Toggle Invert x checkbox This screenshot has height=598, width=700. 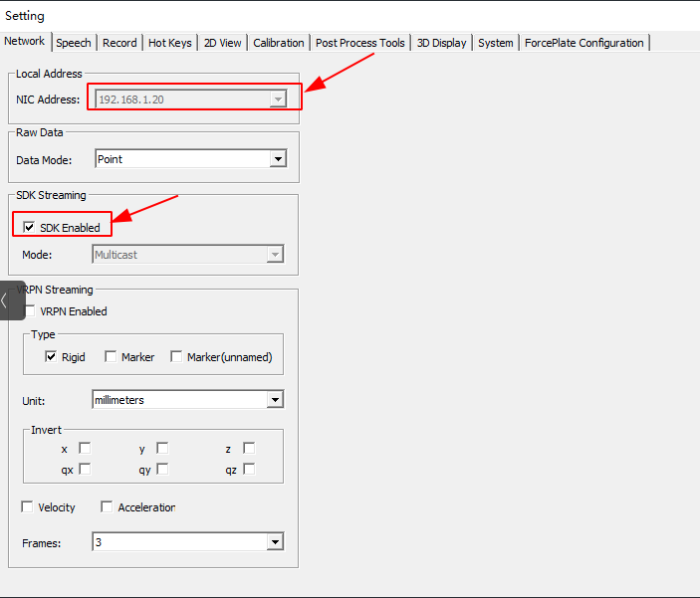[x=85, y=449]
